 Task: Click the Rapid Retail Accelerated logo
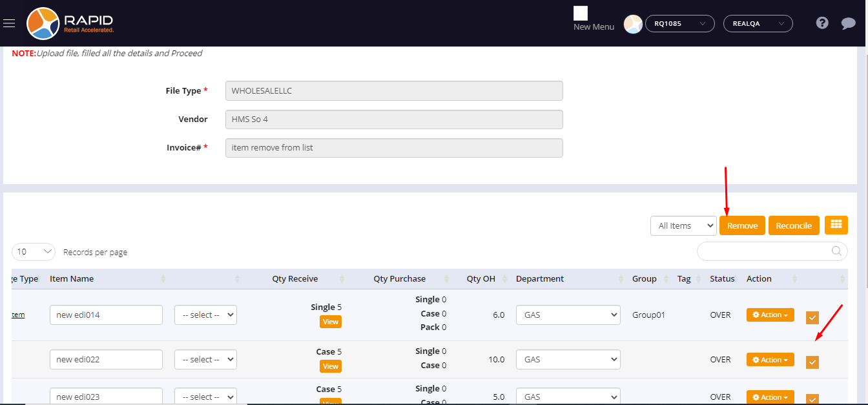tap(71, 23)
